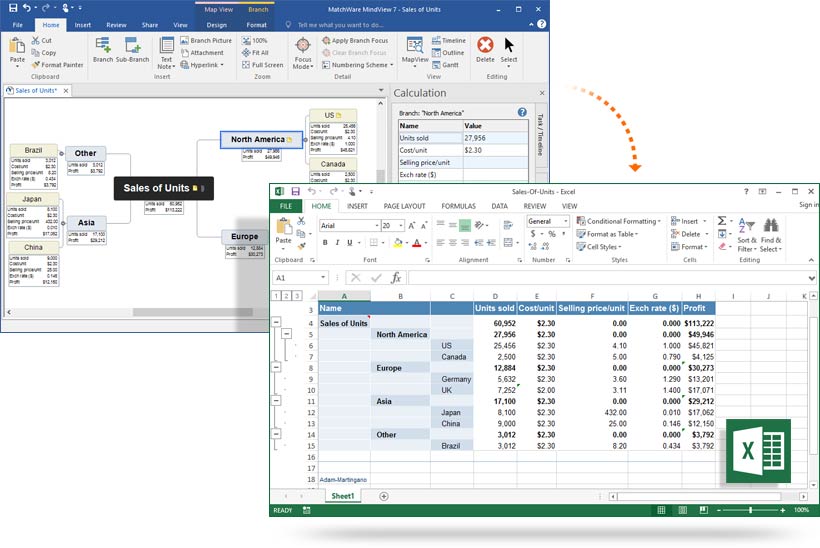The width and height of the screenshot is (820, 548).
Task: Select Sheet1 tab in Excel
Action: click(343, 496)
